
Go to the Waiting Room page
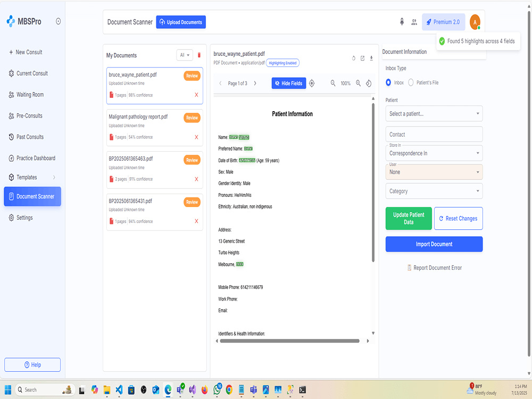[27, 95]
